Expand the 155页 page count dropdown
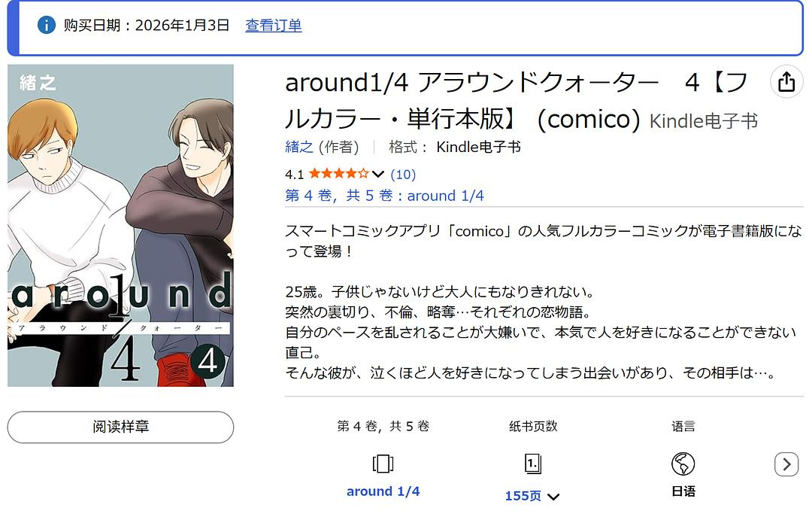This screenshot has height=514, width=812. [x=553, y=497]
